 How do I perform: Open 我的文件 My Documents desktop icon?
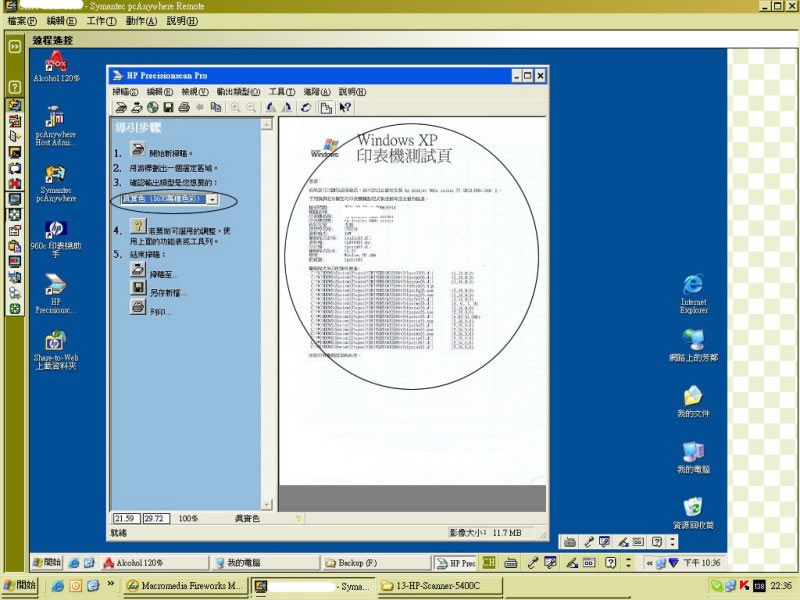click(x=693, y=402)
